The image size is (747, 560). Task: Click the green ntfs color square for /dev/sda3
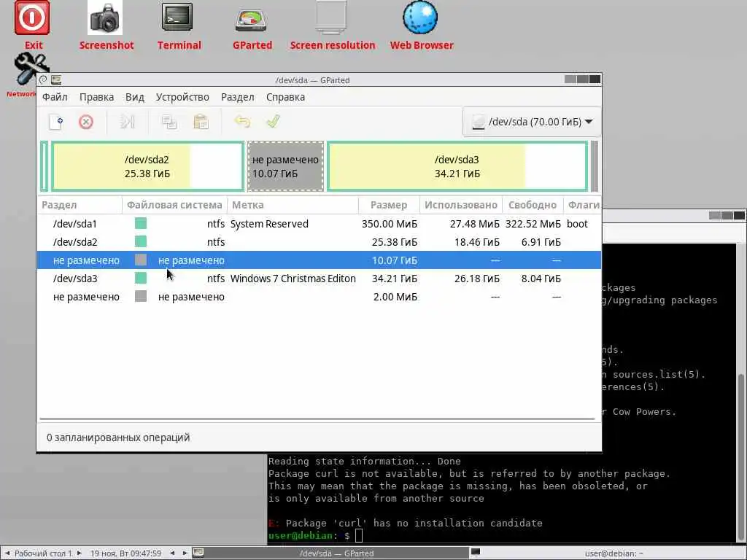(x=141, y=278)
